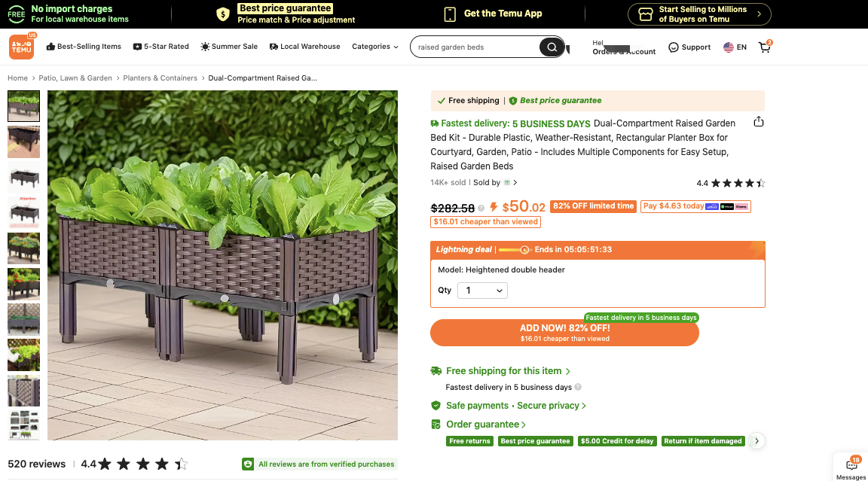This screenshot has height=481, width=868.
Task: Click delivery info help icon
Action: click(x=578, y=387)
